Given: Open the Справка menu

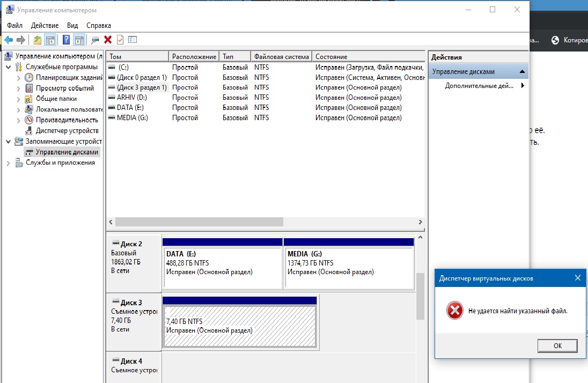Looking at the screenshot, I should [99, 26].
